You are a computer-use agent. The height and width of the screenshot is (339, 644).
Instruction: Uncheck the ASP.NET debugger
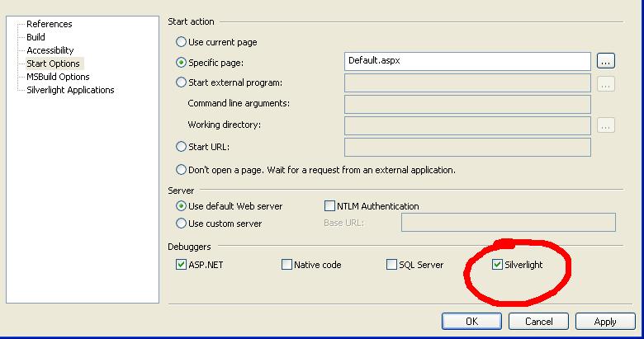pyautogui.click(x=182, y=265)
